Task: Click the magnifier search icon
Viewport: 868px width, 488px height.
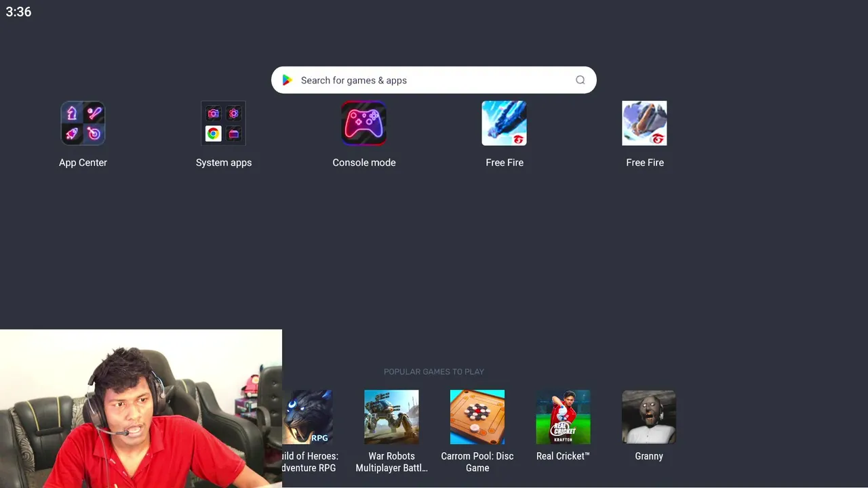Action: point(580,80)
